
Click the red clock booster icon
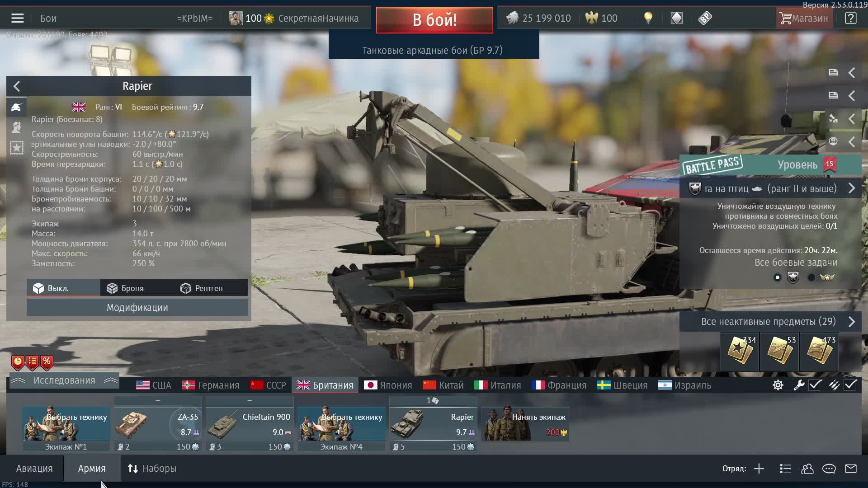pos(18,361)
